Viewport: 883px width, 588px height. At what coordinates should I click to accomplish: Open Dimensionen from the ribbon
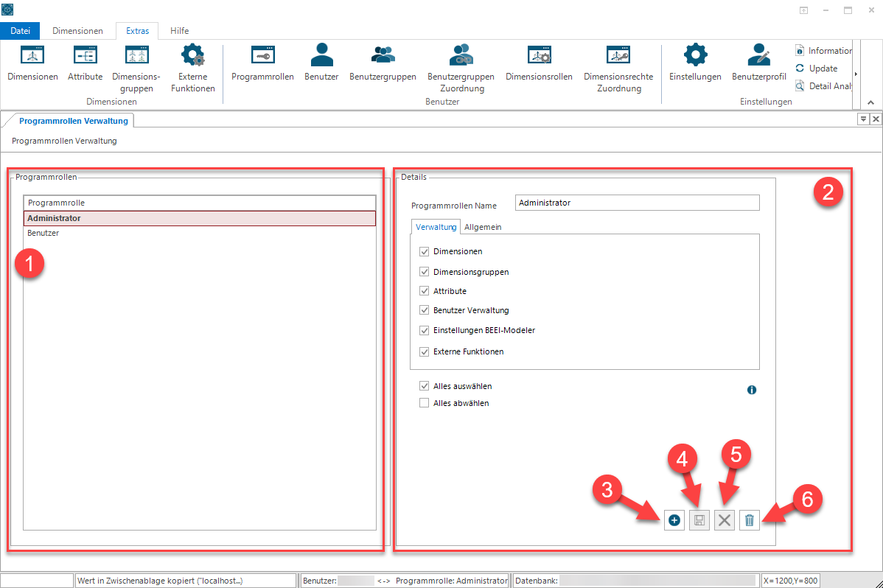tap(32, 63)
